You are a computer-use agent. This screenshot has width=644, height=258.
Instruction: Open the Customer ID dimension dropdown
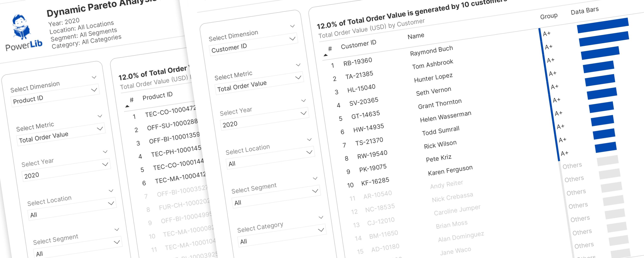click(x=254, y=44)
